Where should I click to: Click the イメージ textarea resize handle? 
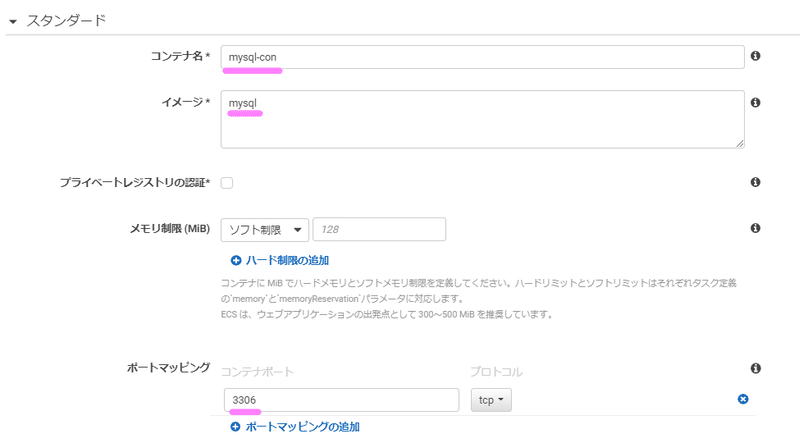(740, 144)
